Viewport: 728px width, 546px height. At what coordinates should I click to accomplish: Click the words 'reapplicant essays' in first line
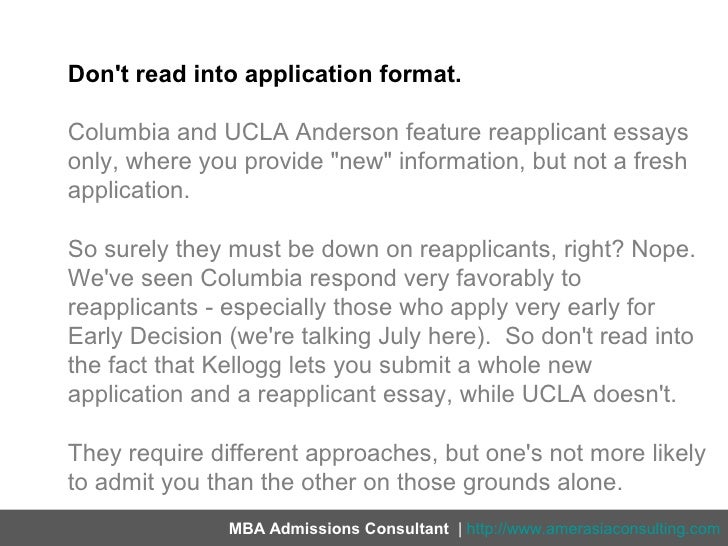click(x=588, y=132)
